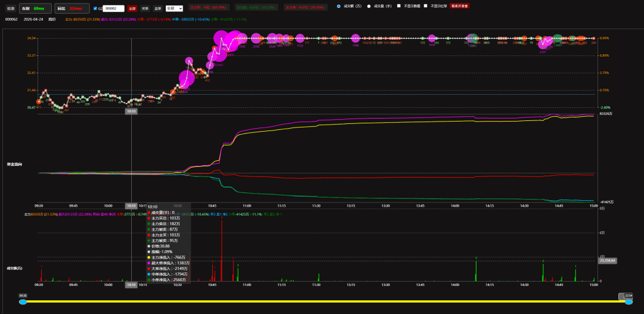
Task: Click the middle of the yellow time range bar
Action: coord(326,302)
